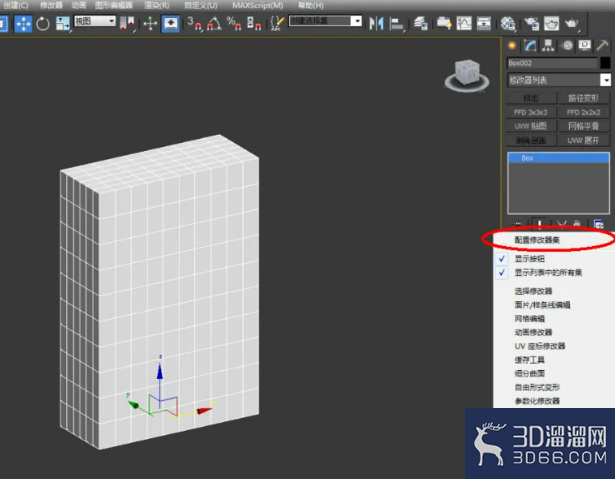
Task: Select the Scale tool
Action: pos(63,24)
